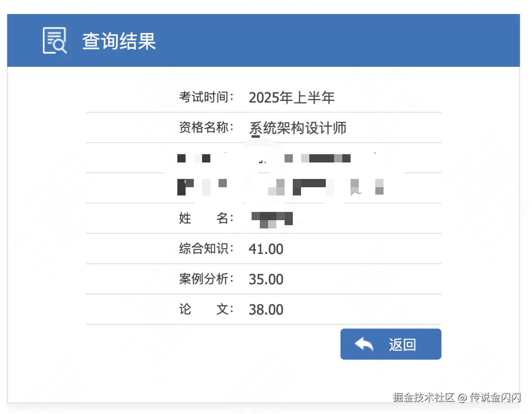Select the 41.00 comprehensive knowledge score

(x=266, y=249)
